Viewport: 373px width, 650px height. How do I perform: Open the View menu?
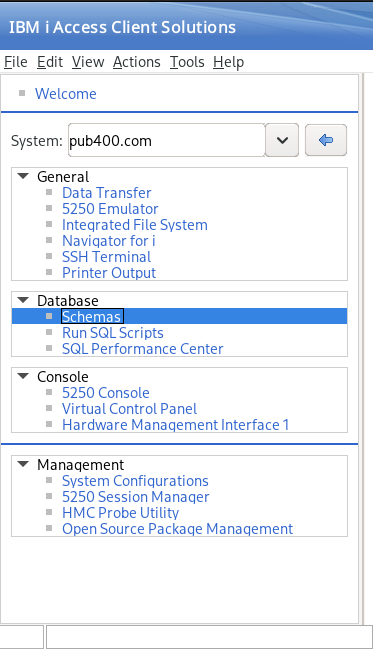coord(88,62)
